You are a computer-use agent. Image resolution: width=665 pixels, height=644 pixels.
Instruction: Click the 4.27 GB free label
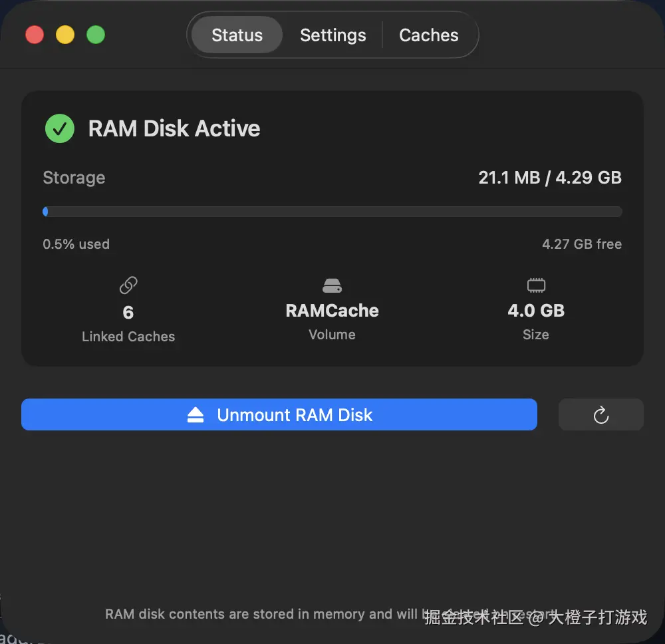[582, 244]
